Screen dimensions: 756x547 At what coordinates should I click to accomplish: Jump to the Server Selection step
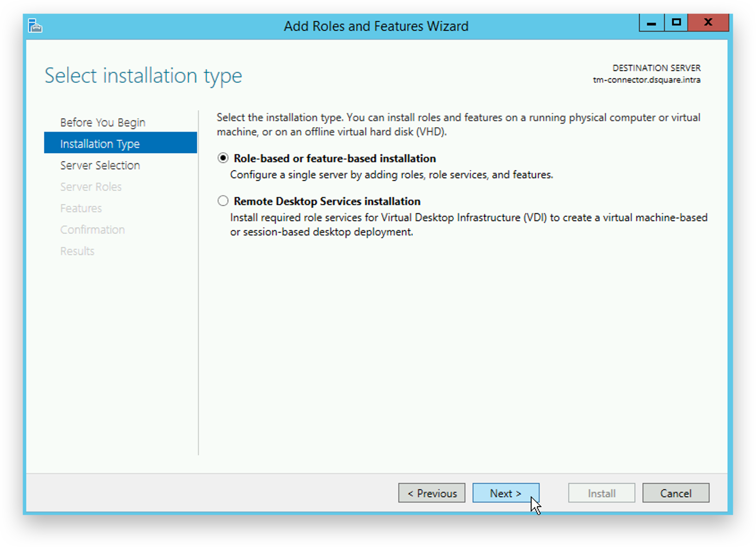pyautogui.click(x=100, y=166)
